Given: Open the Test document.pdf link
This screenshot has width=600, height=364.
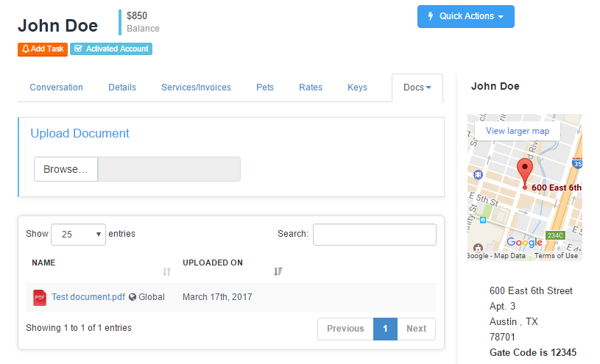Looking at the screenshot, I should (88, 297).
